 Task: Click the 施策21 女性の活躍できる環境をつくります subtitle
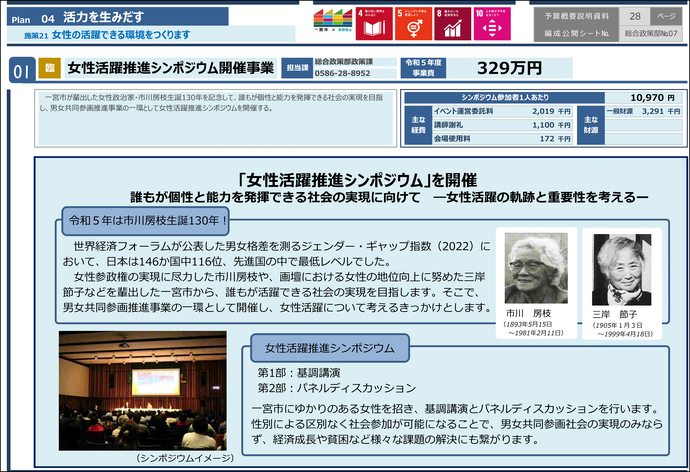point(107,35)
